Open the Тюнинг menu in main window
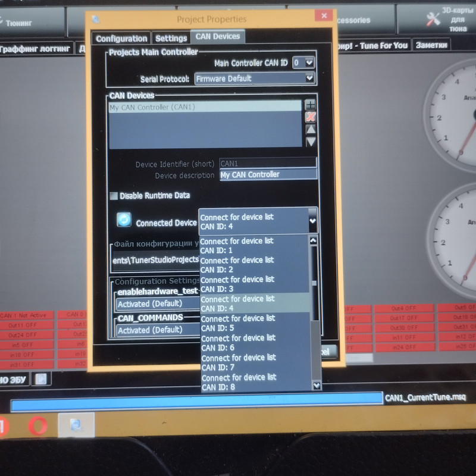 (18, 23)
